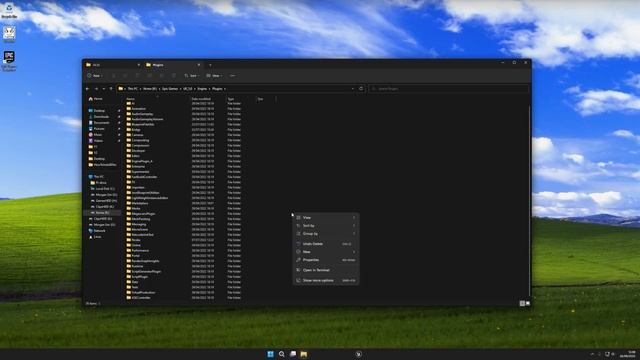This screenshot has height=360, width=640.
Task: Click the Unreal Engine taskbar icon
Action: click(x=359, y=354)
